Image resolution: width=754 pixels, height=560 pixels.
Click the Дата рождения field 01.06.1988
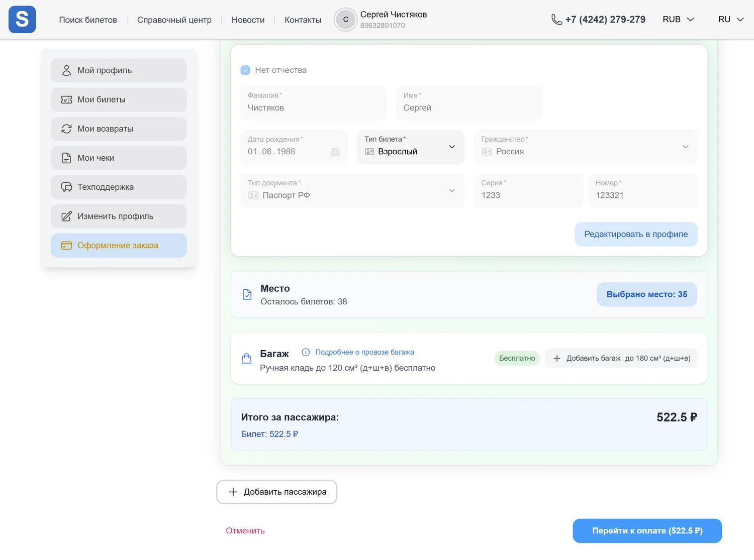click(294, 147)
